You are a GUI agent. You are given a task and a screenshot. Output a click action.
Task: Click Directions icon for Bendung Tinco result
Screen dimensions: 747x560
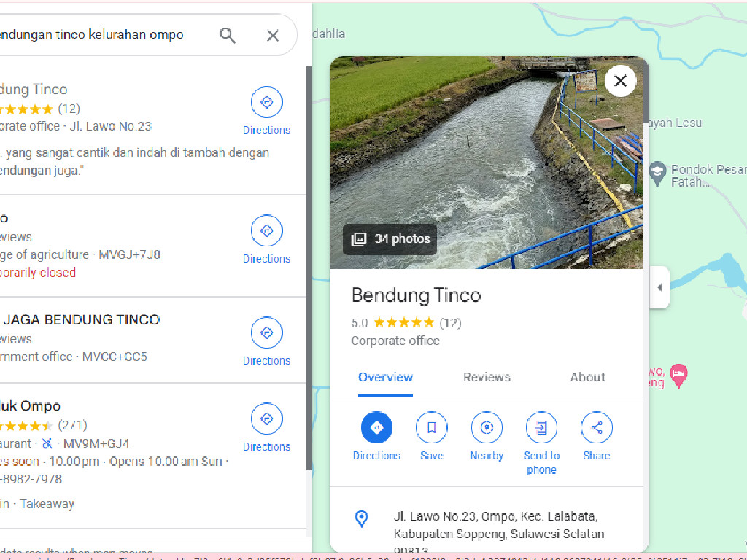[267, 102]
